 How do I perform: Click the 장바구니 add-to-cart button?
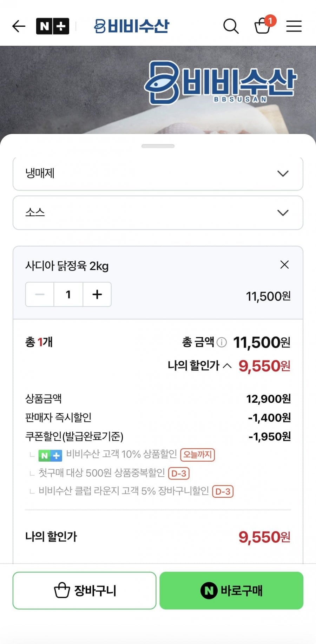coord(84,591)
